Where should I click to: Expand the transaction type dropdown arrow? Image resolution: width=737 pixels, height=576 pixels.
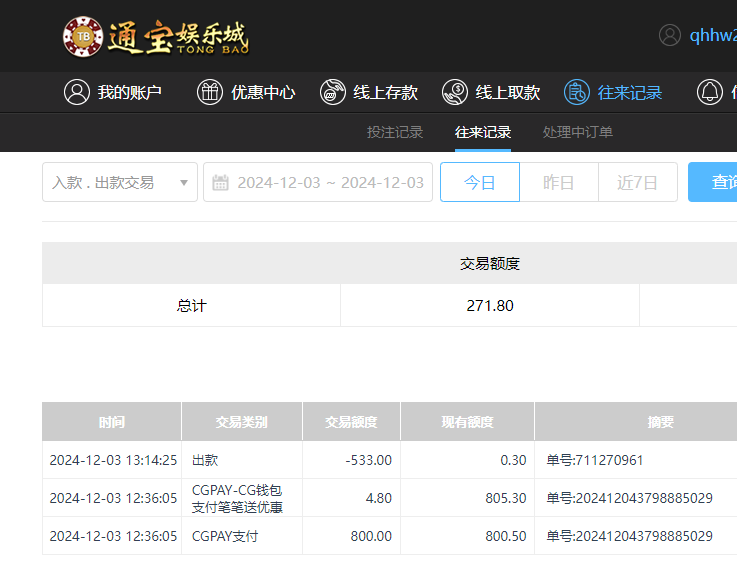pos(183,183)
